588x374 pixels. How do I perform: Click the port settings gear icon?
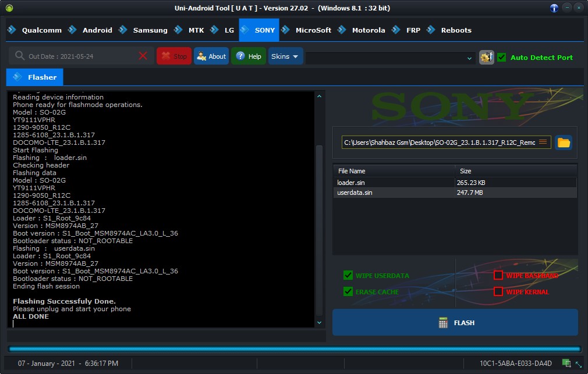486,58
